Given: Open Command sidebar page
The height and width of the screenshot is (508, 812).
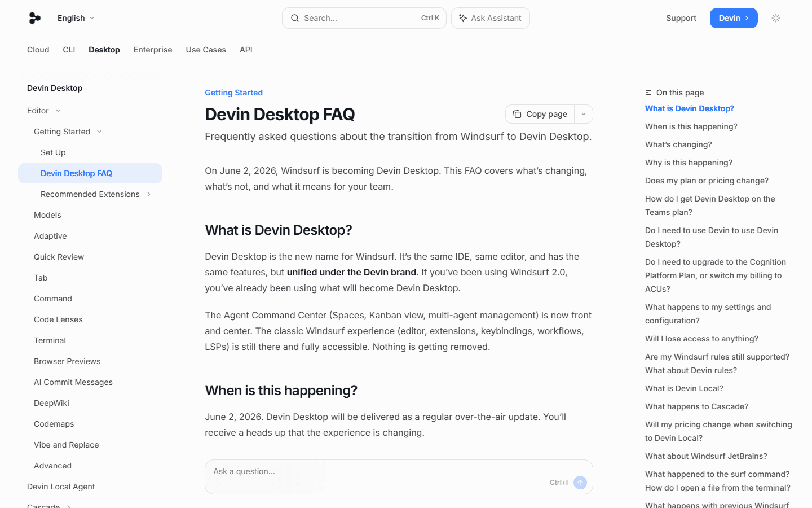Looking at the screenshot, I should (x=53, y=299).
